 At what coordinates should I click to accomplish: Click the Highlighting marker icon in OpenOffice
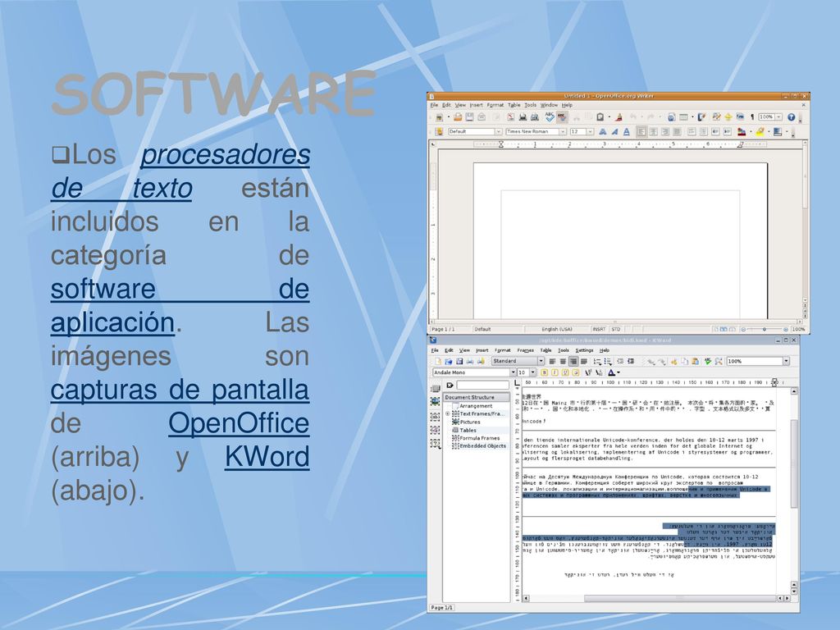[760, 132]
